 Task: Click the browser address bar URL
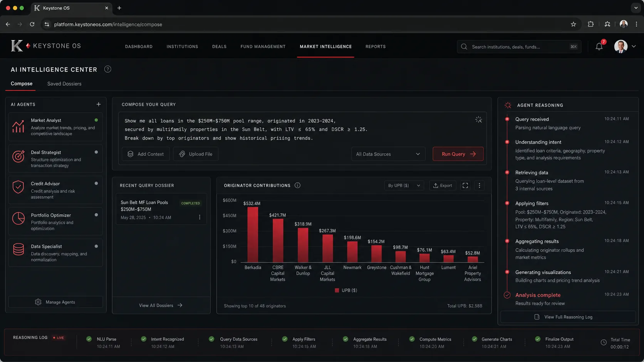[x=108, y=24]
